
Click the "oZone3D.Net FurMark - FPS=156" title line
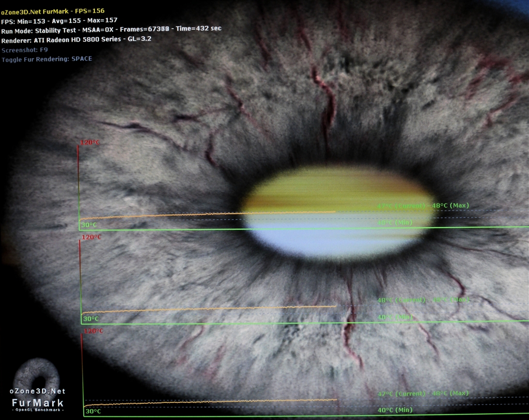click(53, 11)
